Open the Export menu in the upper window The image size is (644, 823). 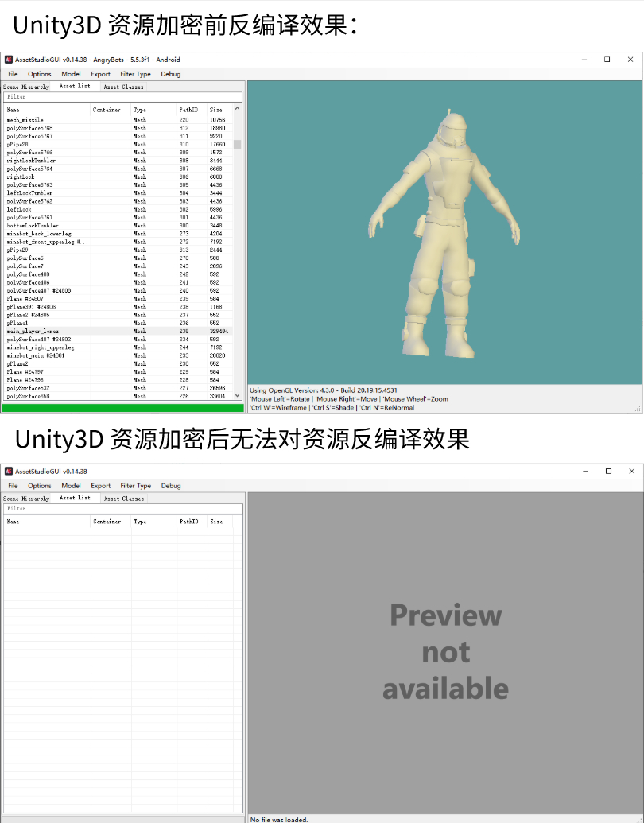pos(100,74)
